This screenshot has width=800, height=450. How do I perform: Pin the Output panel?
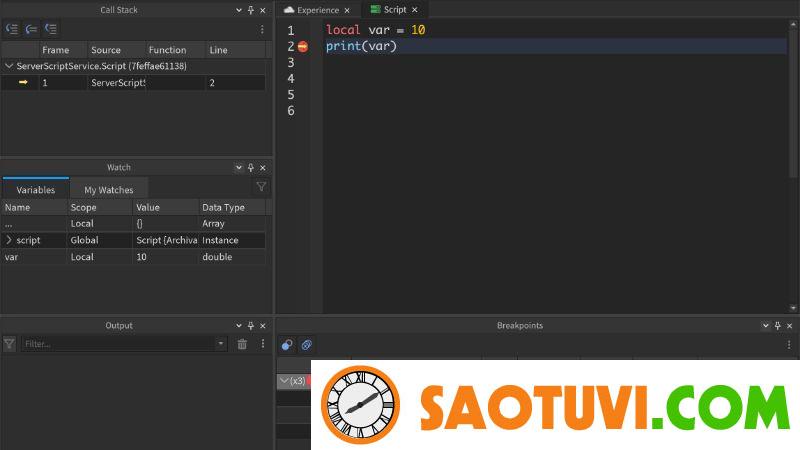point(251,326)
